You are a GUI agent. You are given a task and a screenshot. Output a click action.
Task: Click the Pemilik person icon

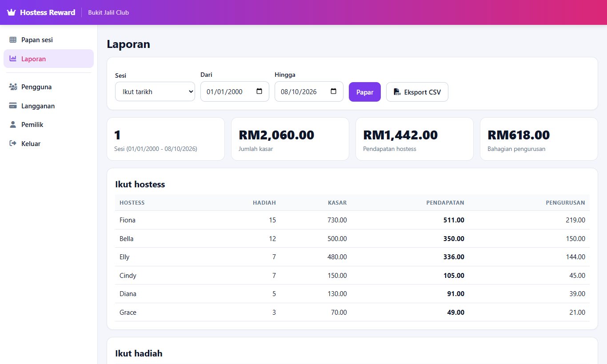pos(13,125)
